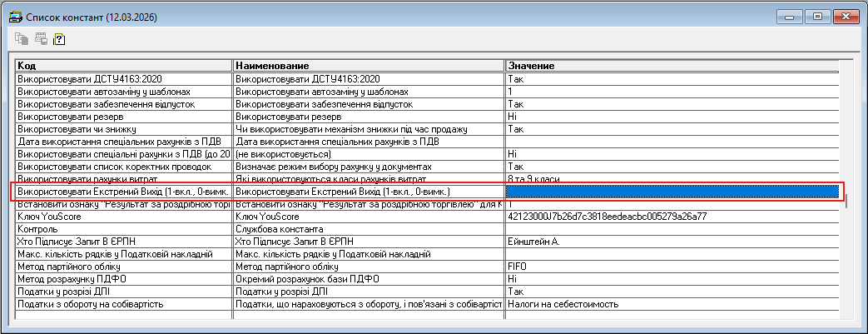Select the Метод розрахунку ПДФО row

coord(123,279)
